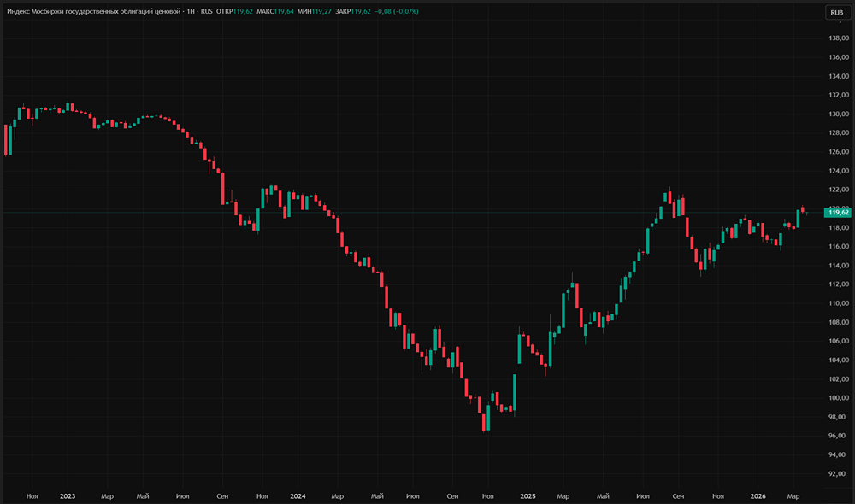
Task: Click the 116,00 price axis label
Action: (839, 246)
